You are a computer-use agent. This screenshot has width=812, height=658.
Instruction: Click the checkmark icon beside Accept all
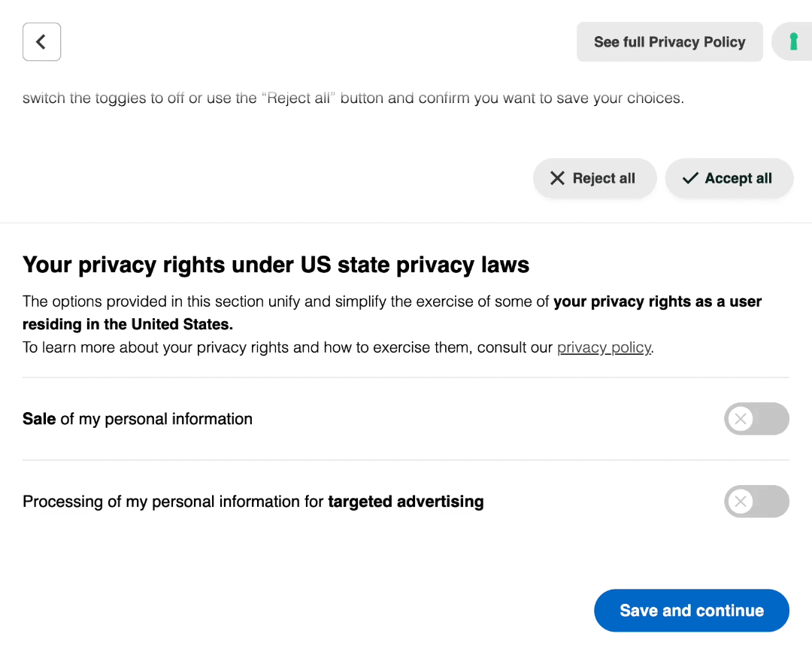690,178
